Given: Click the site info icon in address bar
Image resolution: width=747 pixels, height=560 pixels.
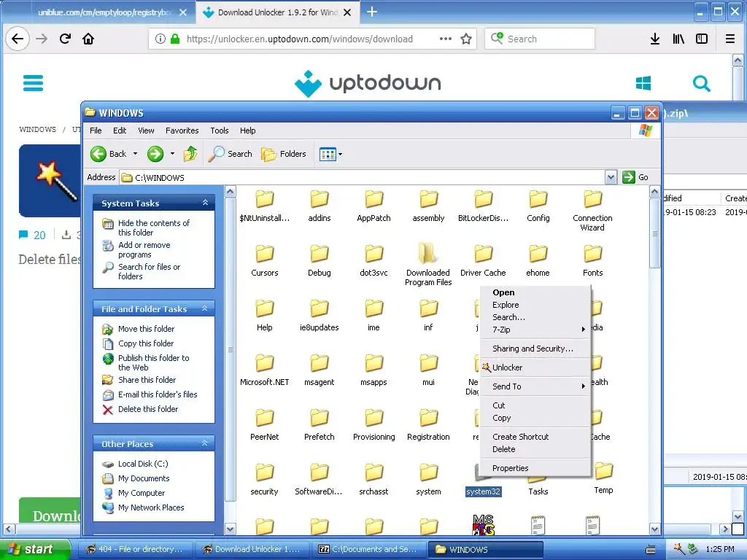Looking at the screenshot, I should click(x=160, y=39).
